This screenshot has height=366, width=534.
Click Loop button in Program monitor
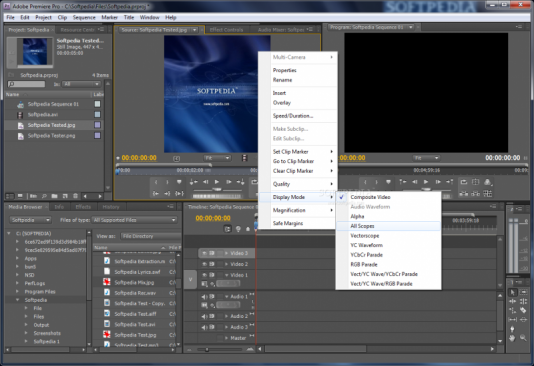[464, 182]
